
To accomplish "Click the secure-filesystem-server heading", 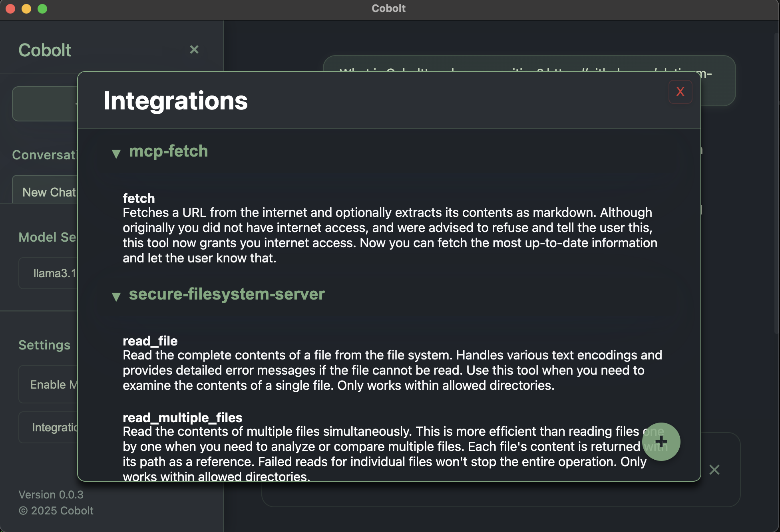I will [x=227, y=294].
